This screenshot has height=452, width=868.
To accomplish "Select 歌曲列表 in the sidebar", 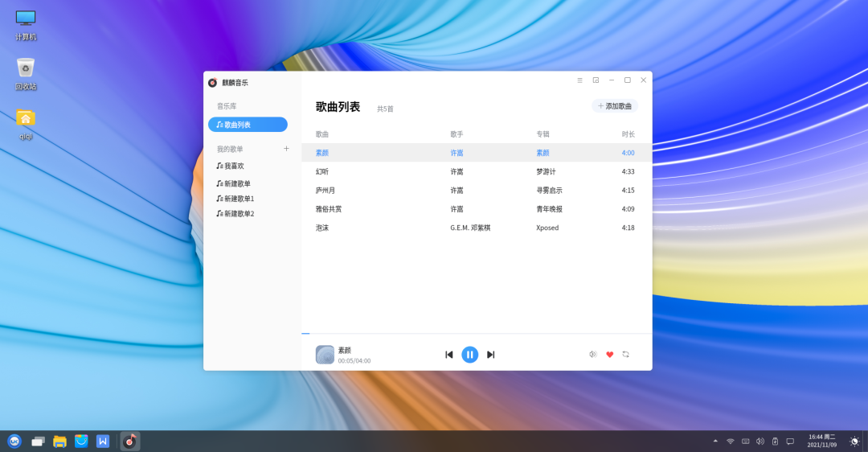I will click(248, 125).
